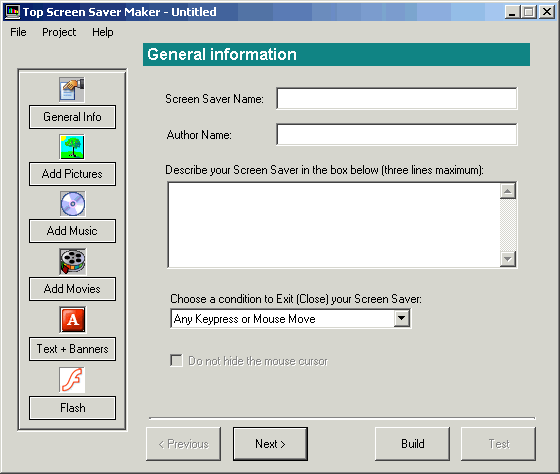Image resolution: width=560 pixels, height=474 pixels.
Task: Expand the exit condition dropdown arrow
Action: point(401,318)
